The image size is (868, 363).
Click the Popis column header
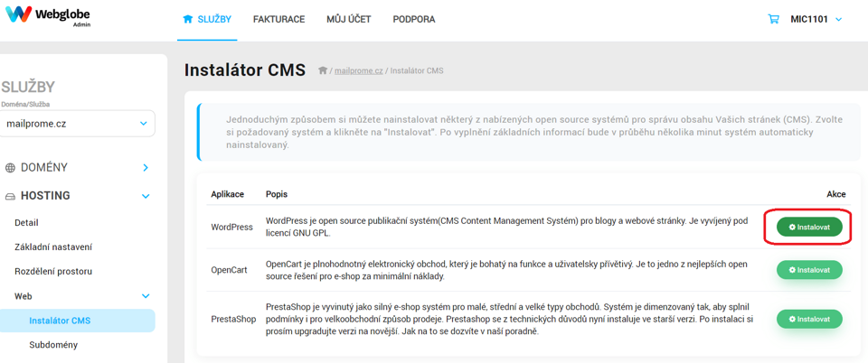click(x=277, y=194)
